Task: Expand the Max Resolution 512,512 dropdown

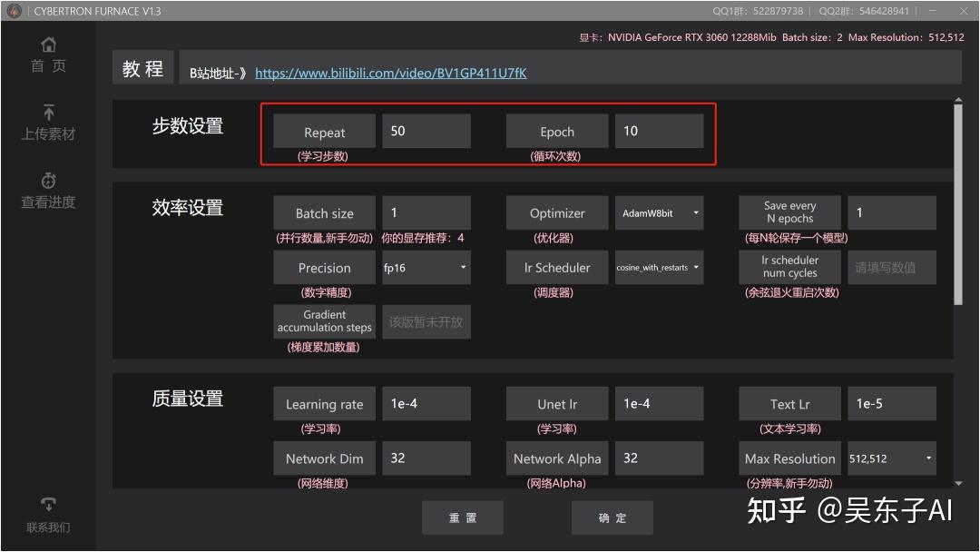Action: click(892, 458)
